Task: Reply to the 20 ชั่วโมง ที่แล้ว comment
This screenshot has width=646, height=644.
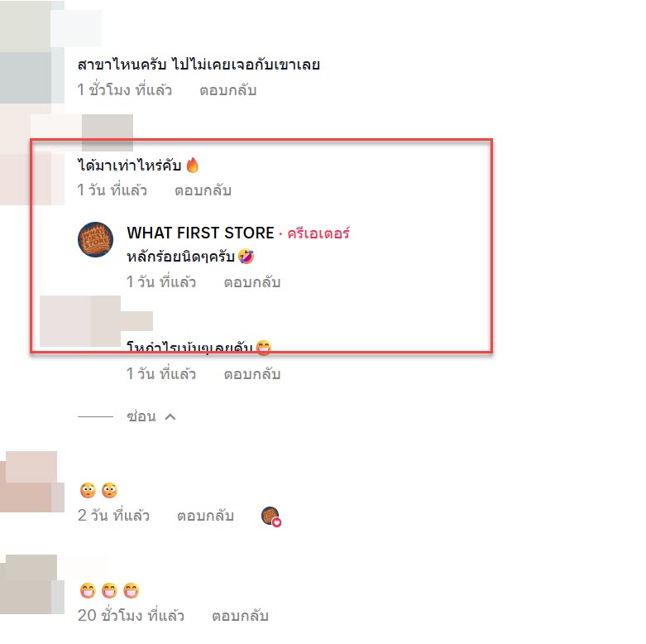Action: click(240, 616)
